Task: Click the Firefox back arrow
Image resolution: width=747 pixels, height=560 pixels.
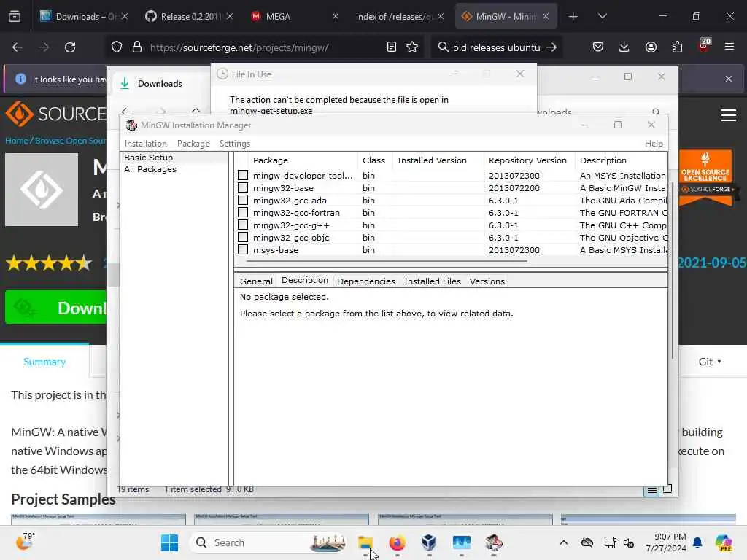Action: (18, 47)
